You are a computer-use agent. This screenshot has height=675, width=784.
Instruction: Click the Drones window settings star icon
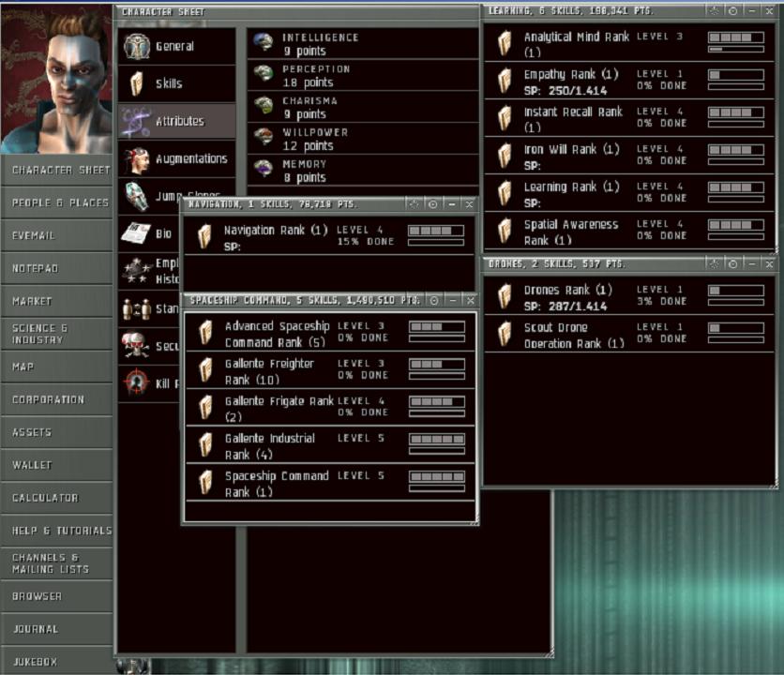[714, 263]
